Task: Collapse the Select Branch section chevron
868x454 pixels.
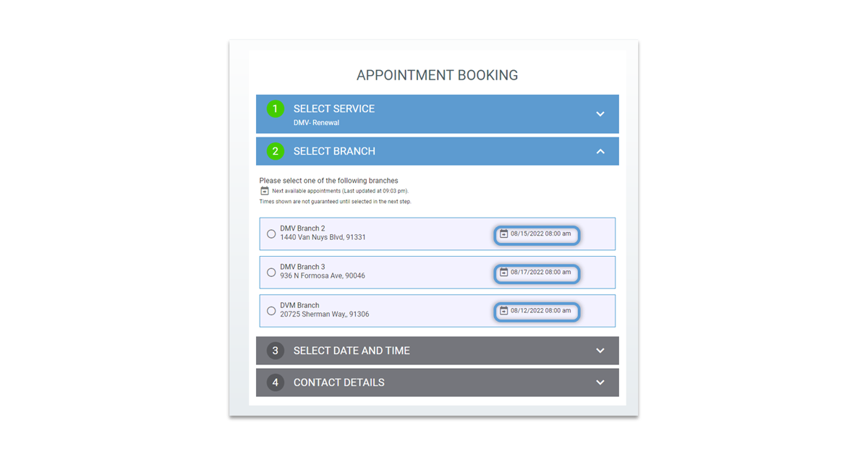Action: 600,152
